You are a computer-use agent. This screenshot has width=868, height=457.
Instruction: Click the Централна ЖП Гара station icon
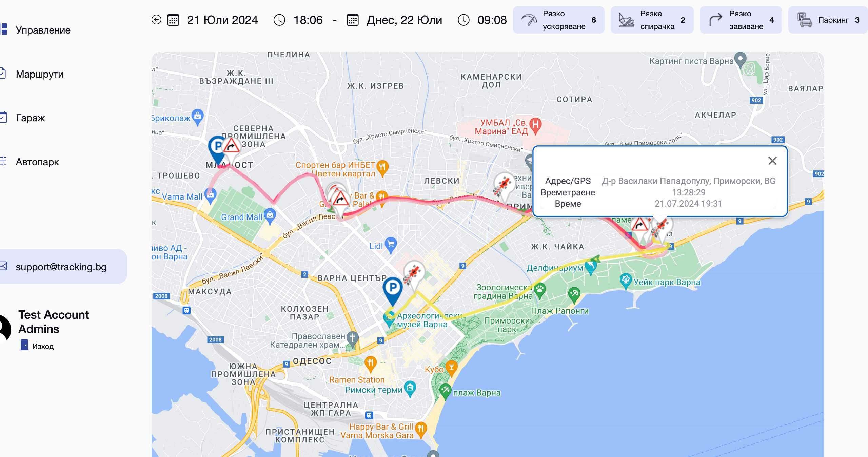[369, 415]
